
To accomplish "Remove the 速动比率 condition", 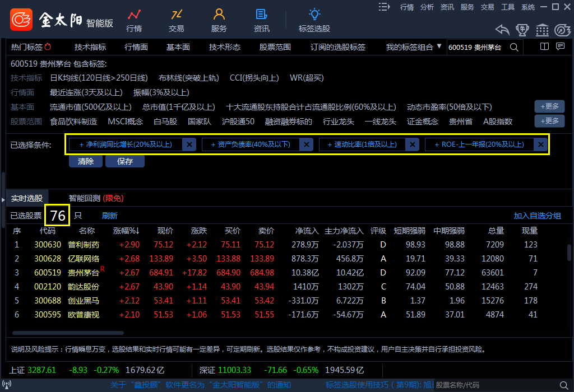I will pyautogui.click(x=412, y=144).
